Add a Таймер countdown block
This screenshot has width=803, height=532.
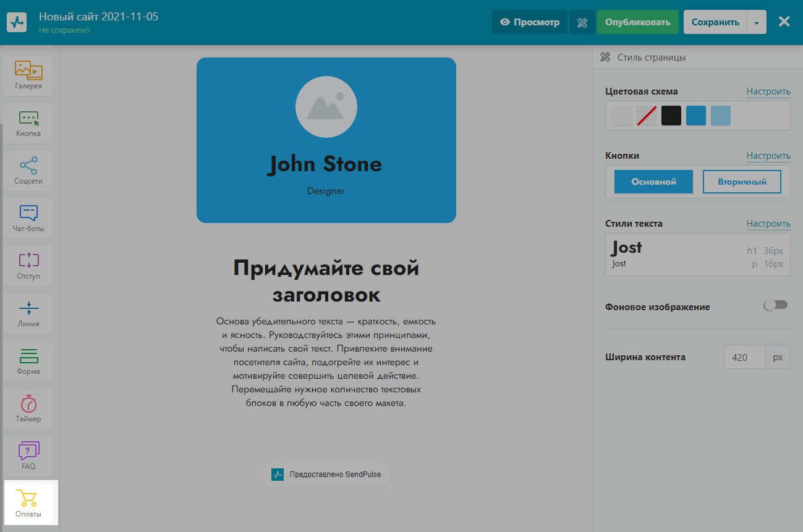[28, 409]
